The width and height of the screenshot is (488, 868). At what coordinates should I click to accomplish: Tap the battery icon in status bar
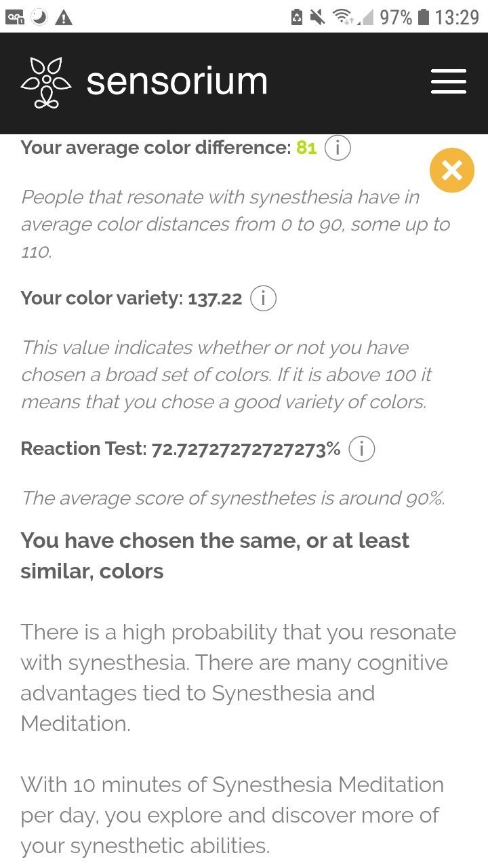424,17
